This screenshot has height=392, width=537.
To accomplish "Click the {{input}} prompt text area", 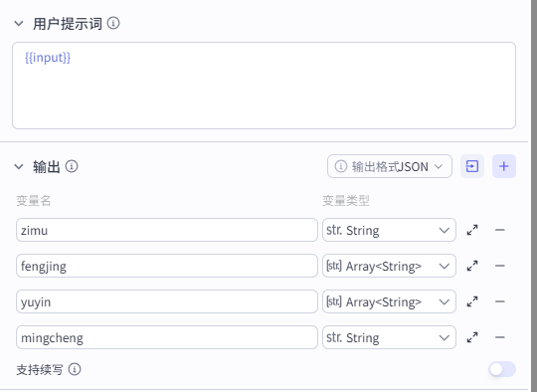I will (x=265, y=86).
